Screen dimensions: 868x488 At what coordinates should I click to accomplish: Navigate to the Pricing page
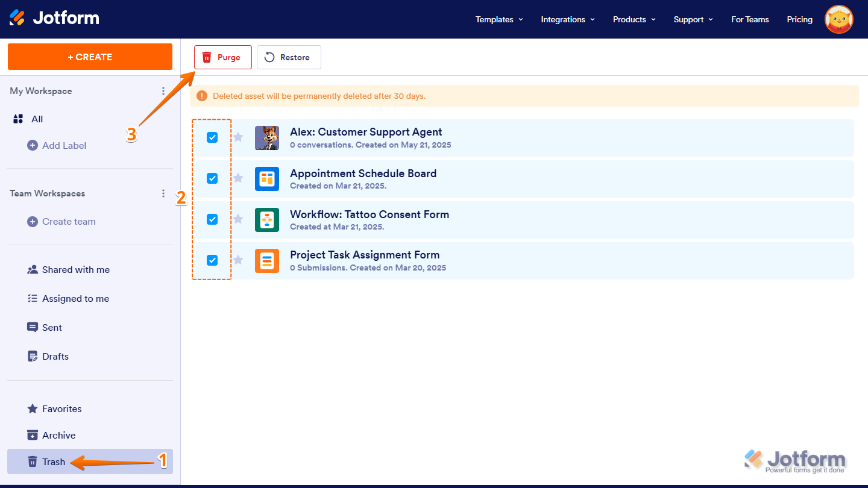pos(799,19)
